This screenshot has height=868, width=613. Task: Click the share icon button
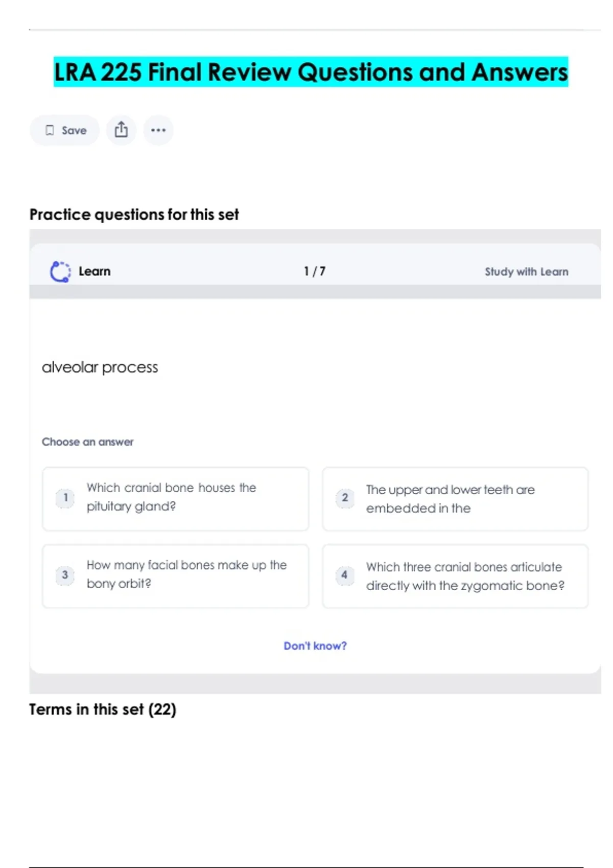click(121, 130)
